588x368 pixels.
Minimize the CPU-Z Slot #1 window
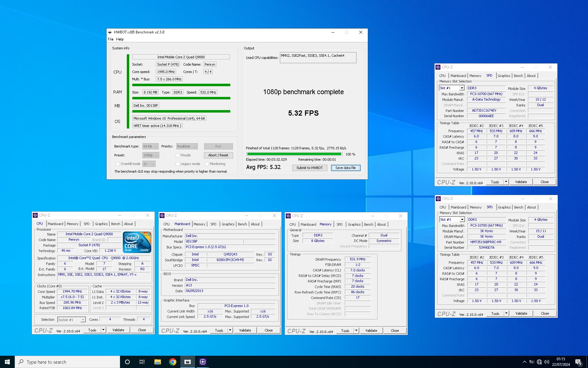coord(522,67)
